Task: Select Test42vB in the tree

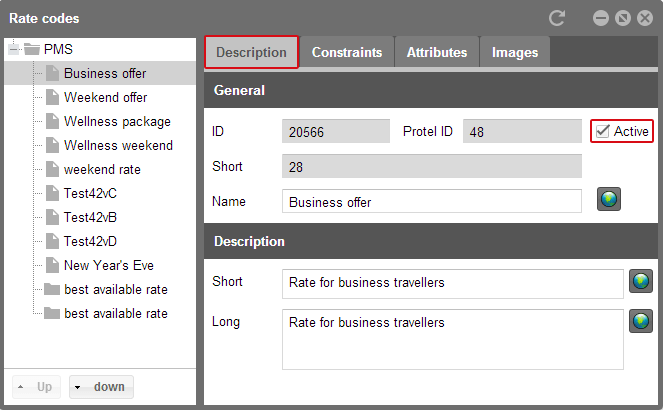Action: (x=90, y=217)
